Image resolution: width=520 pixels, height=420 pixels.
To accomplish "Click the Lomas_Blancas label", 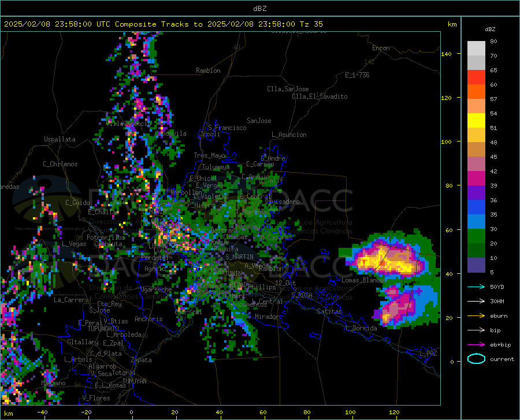I will click(x=364, y=280).
